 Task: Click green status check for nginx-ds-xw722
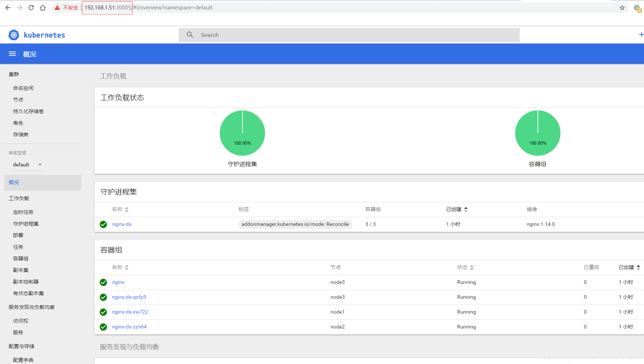pyautogui.click(x=103, y=312)
